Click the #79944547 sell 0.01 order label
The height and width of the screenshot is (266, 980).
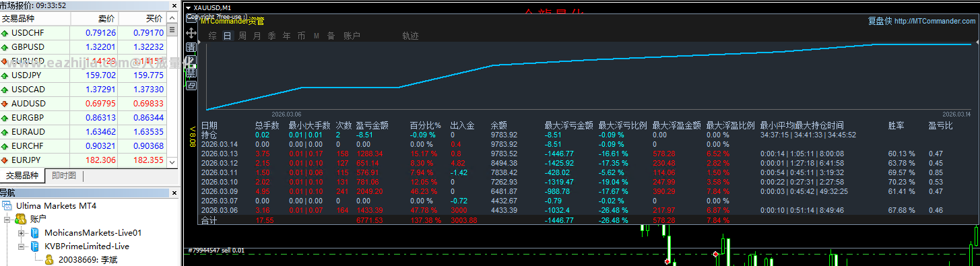[x=217, y=250]
